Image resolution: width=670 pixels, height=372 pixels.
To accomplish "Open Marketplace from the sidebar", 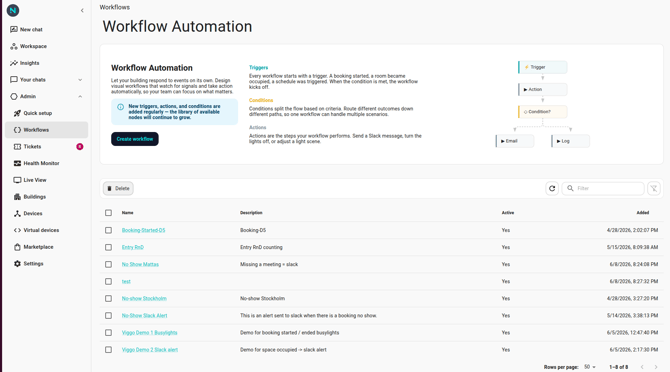I will pos(47,247).
